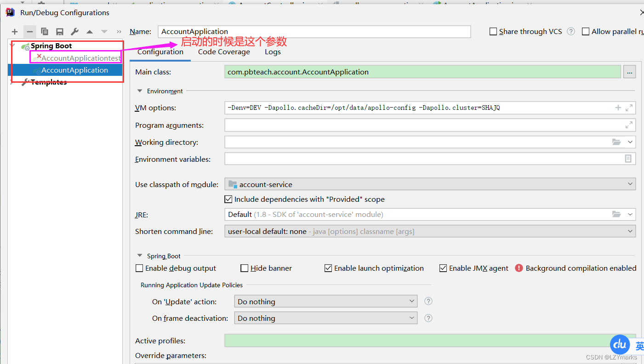Open the JRE dropdown arrow

pyautogui.click(x=630, y=214)
